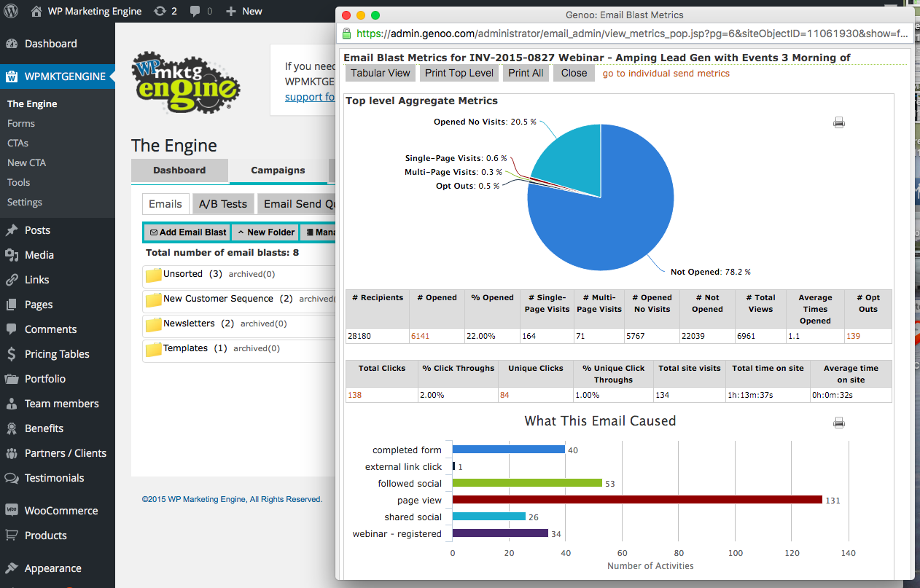The width and height of the screenshot is (920, 588).
Task: Click the Print Top Level button
Action: click(459, 73)
